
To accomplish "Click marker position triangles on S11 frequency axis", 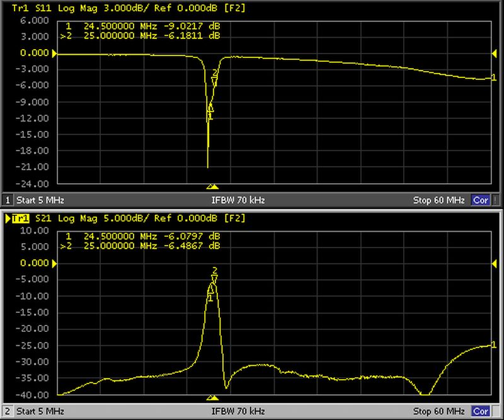I will (x=212, y=187).
